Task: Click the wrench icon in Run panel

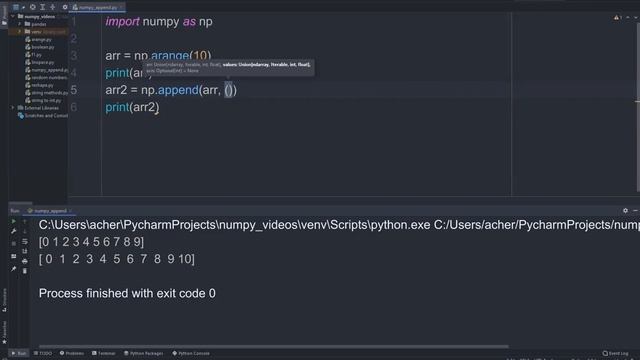Action: click(x=13, y=231)
